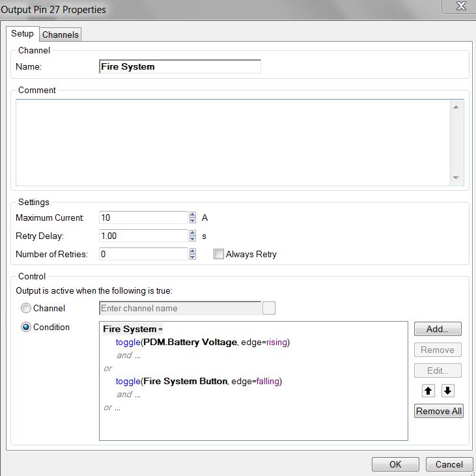Confirm the dialog with OK
This screenshot has width=476, height=476.
pos(395,464)
